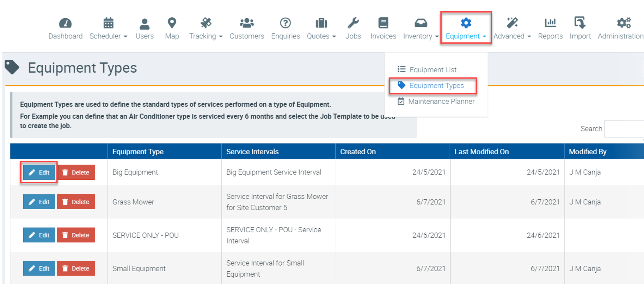Click the Customers group icon
Screen dimensions: 644x284
pyautogui.click(x=246, y=23)
